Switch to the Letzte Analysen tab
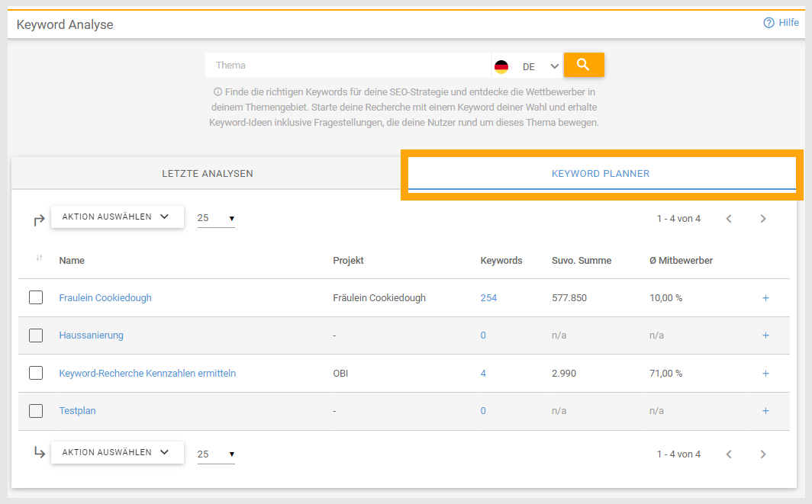The width and height of the screenshot is (812, 504). pyautogui.click(x=208, y=174)
